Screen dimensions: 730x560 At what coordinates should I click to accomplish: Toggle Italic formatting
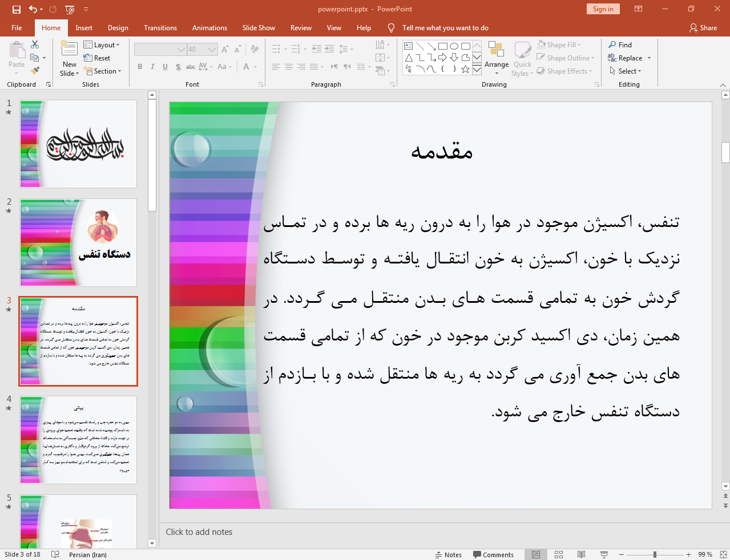coord(152,67)
